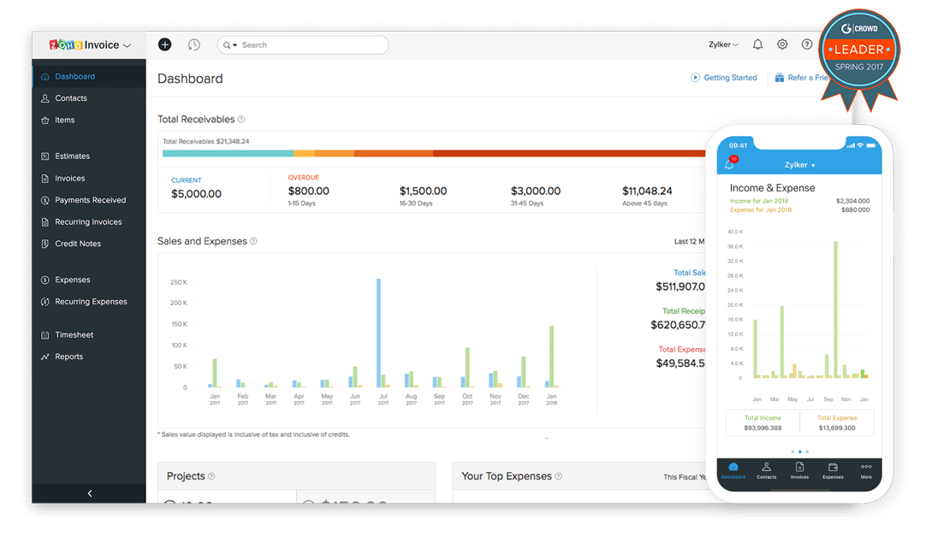The width and height of the screenshot is (943, 560).
Task: Click info icon beside Total Receivables
Action: (241, 120)
